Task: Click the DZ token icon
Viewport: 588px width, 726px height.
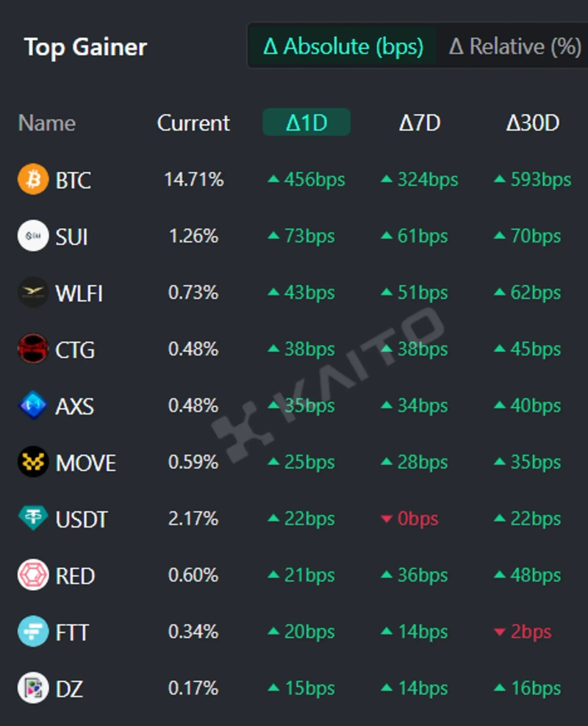Action: tap(33, 689)
